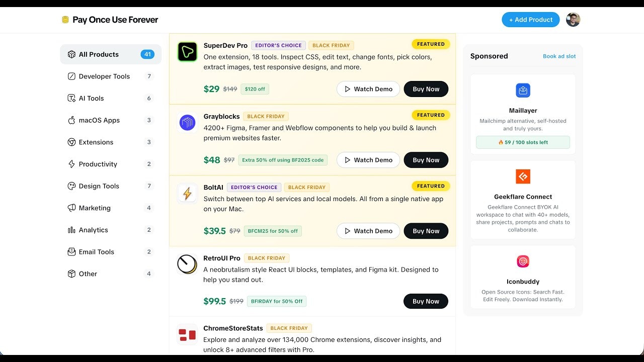This screenshot has height=362, width=644.
Task: Click the 59 / 100 slots left badge
Action: click(523, 142)
